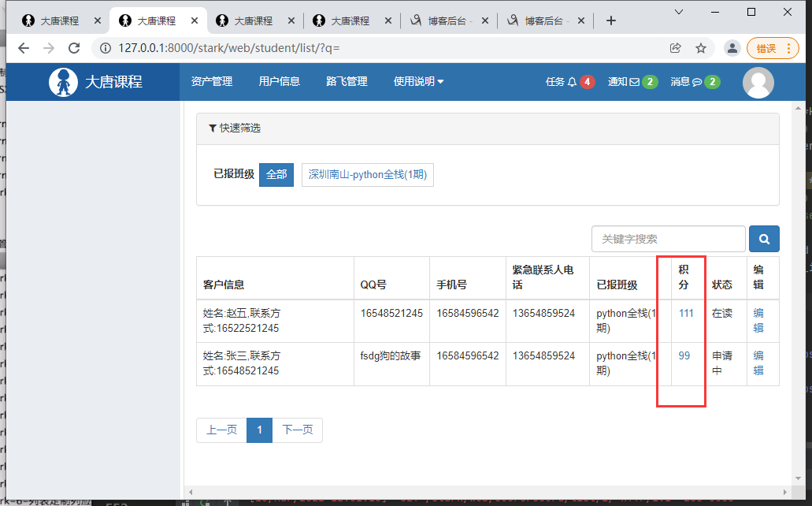Close the first 大唐课程 tab

point(98,20)
